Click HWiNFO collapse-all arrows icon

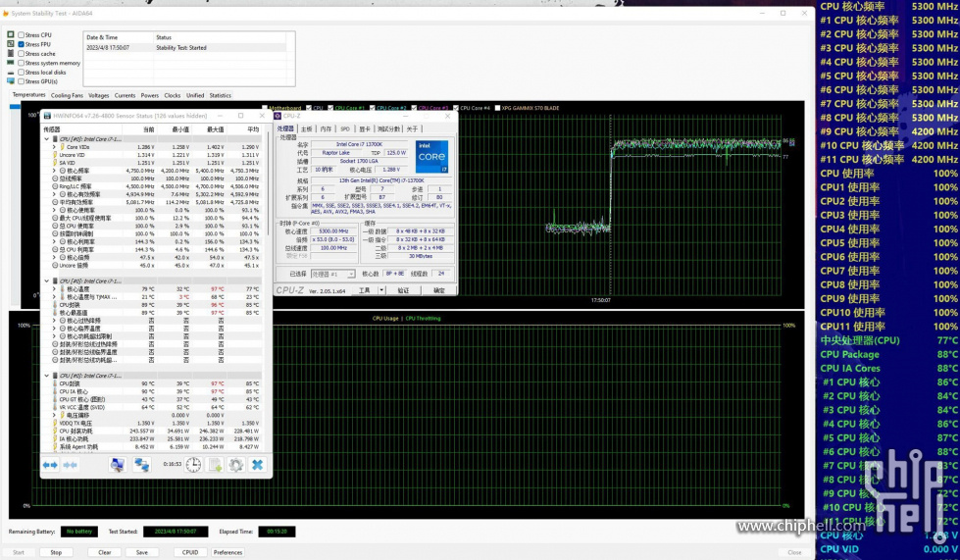(70, 465)
